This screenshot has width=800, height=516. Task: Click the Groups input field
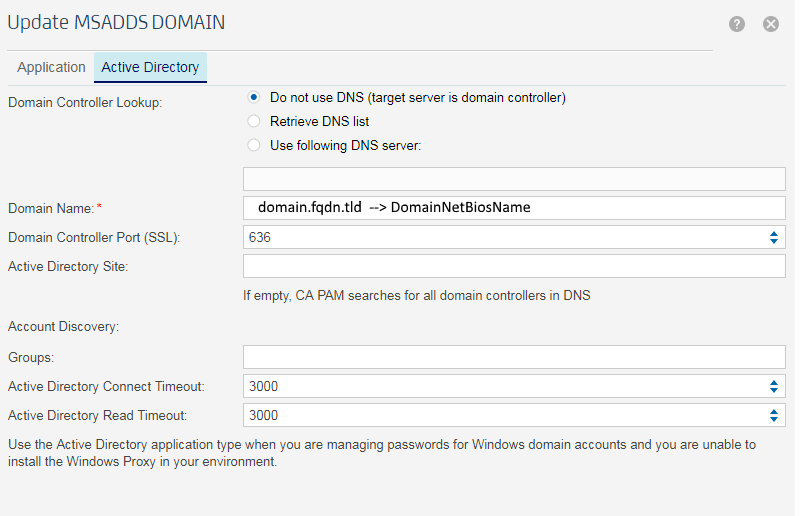point(514,357)
